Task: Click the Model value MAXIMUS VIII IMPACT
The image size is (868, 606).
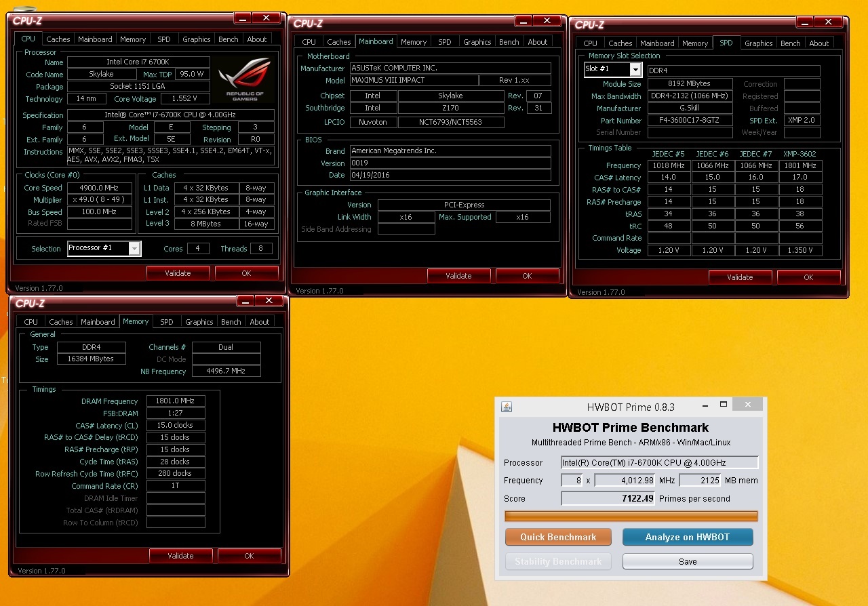Action: tap(413, 80)
